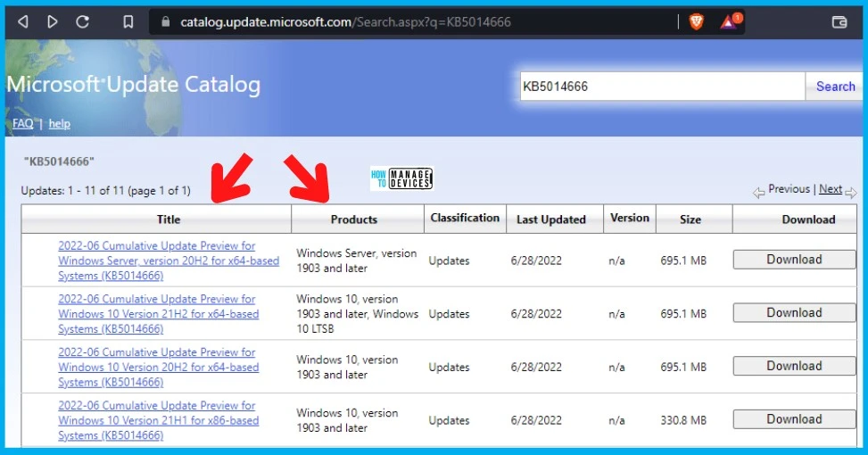868x455 pixels.
Task: Go back with the browser back arrow
Action: click(22, 21)
